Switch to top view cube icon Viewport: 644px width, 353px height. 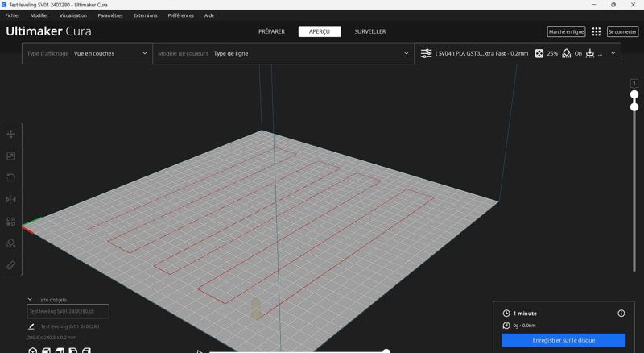[60, 351]
